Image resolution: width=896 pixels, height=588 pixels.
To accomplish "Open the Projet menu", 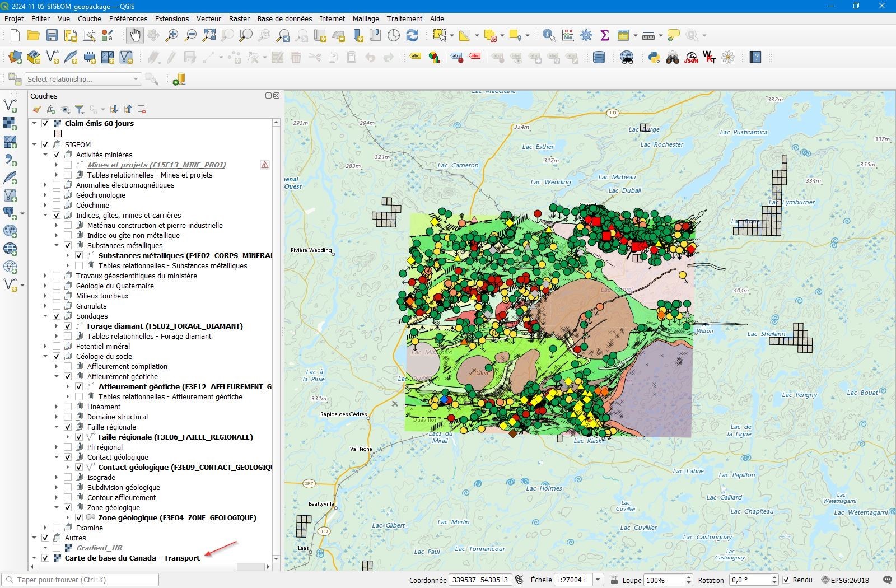I will [x=14, y=18].
